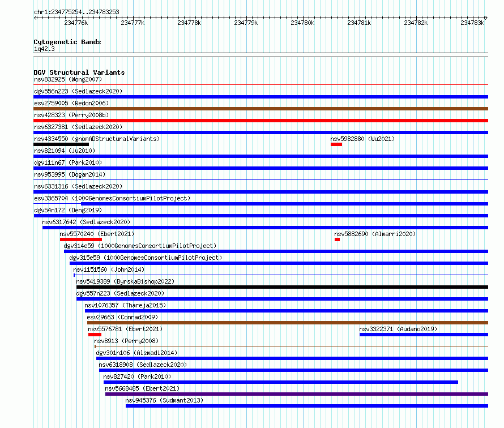This screenshot has width=504, height=428.
Task: Click the Cytogenetic Bands track title
Action: point(67,42)
